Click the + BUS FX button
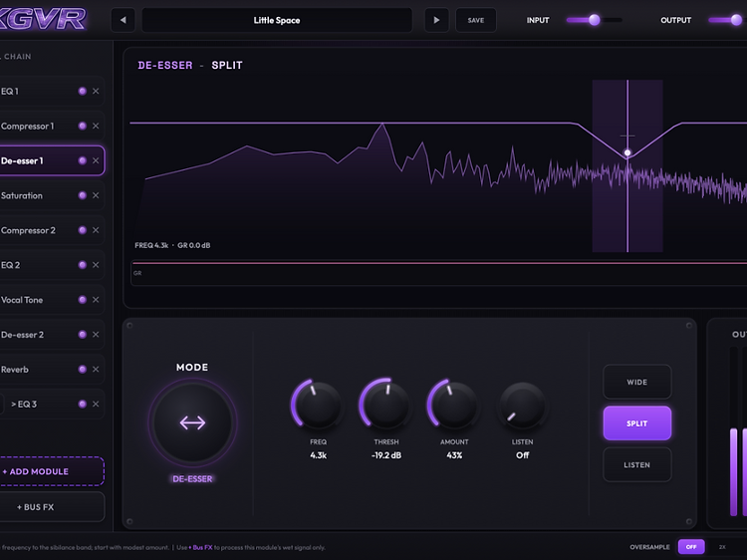The height and width of the screenshot is (560, 747). tap(52, 507)
